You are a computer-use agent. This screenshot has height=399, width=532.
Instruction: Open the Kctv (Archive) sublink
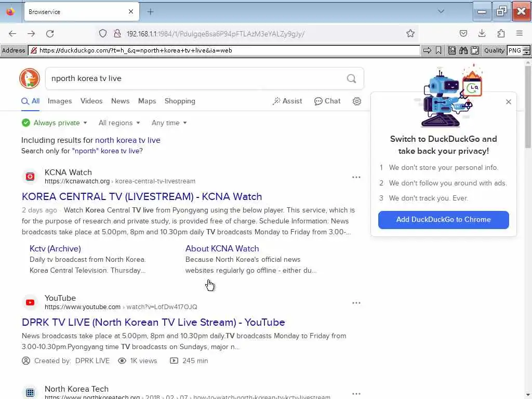click(x=55, y=249)
